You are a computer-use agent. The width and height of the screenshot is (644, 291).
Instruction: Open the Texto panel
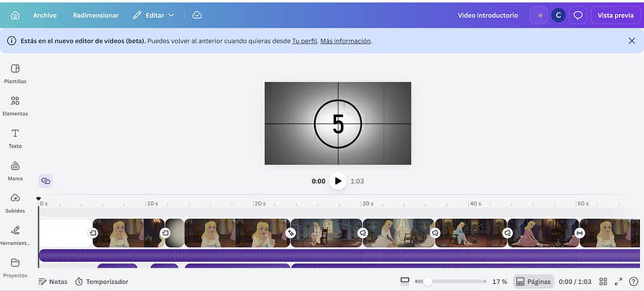(x=15, y=138)
